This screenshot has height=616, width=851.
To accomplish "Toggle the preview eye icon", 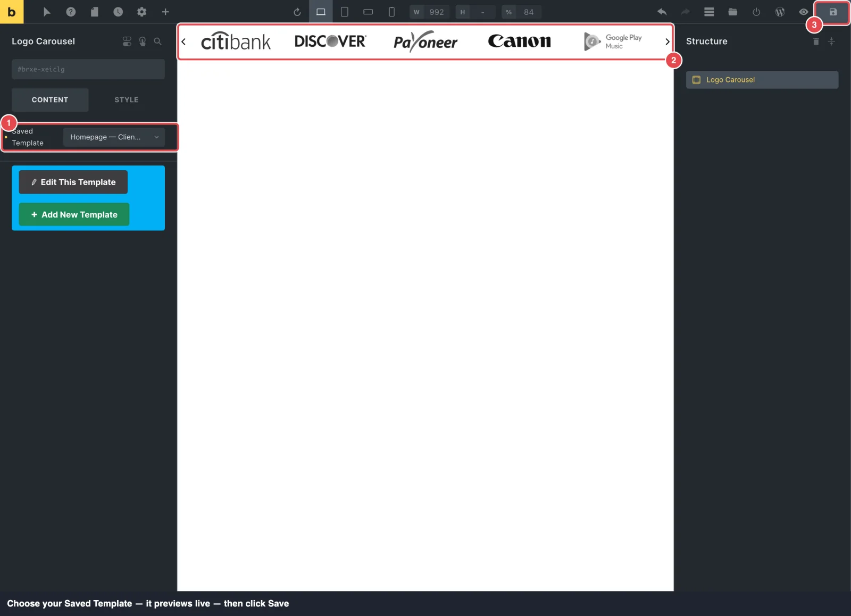I will (x=804, y=12).
